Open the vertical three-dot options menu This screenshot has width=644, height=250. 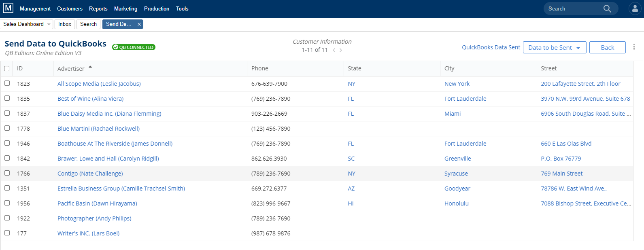click(634, 47)
